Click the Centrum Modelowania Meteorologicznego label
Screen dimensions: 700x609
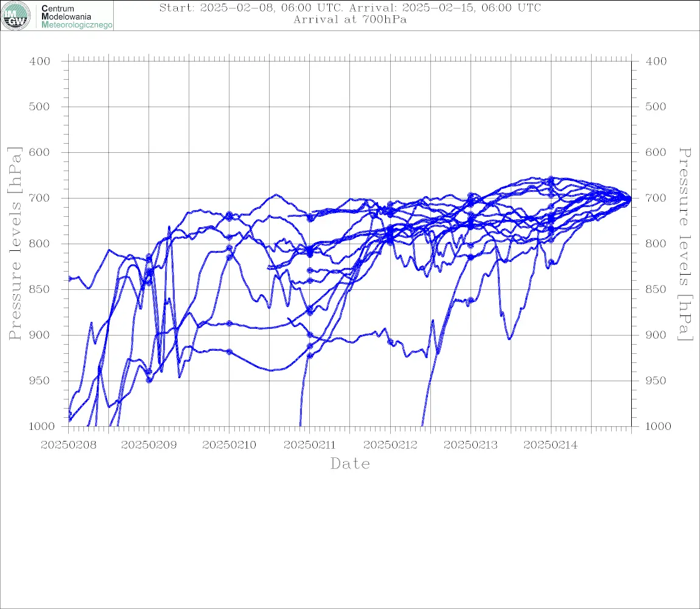coord(76,16)
